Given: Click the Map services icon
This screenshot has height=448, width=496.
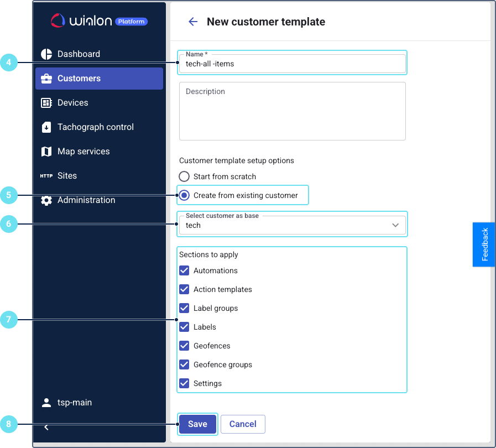Looking at the screenshot, I should coord(46,152).
